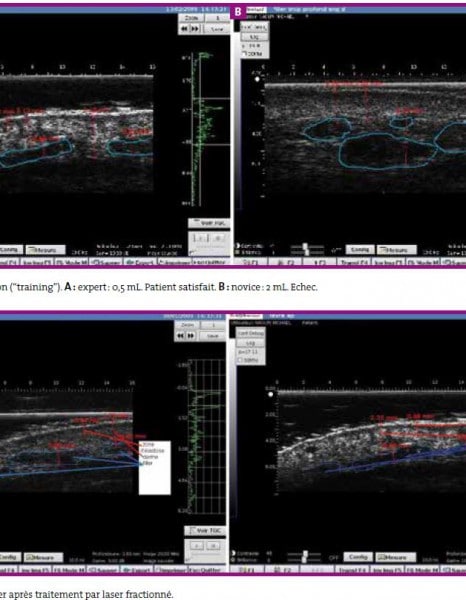Click the F1 function tab in the bottom-right panel
Image resolution: width=466 pixels, height=600 pixels.
pos(245,569)
